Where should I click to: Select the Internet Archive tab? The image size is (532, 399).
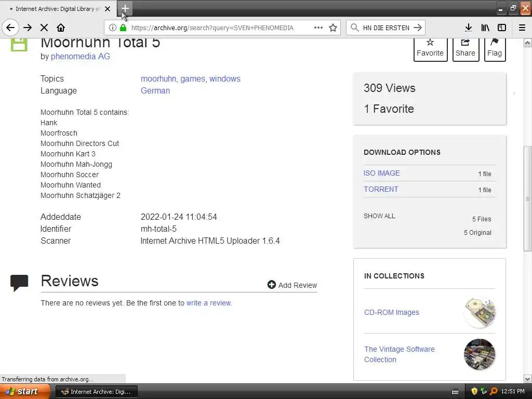58,9
